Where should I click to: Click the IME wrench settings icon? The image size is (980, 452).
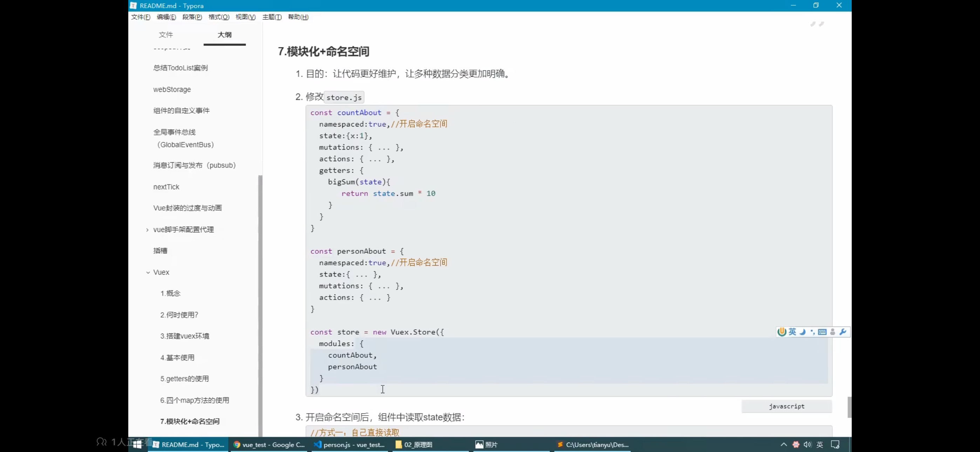coord(843,332)
